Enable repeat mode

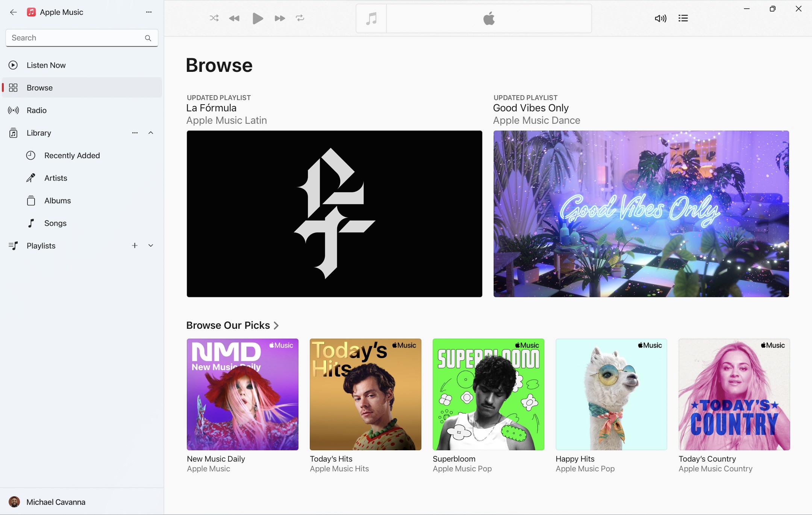pyautogui.click(x=299, y=18)
